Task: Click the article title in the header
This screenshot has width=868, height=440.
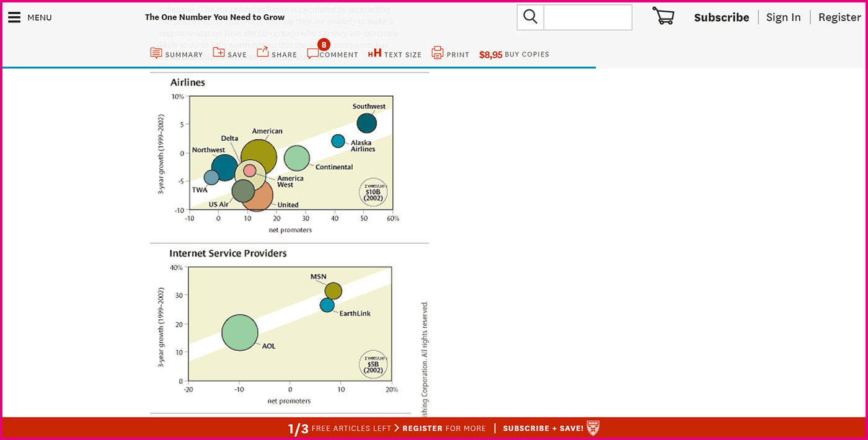Action: coord(215,17)
